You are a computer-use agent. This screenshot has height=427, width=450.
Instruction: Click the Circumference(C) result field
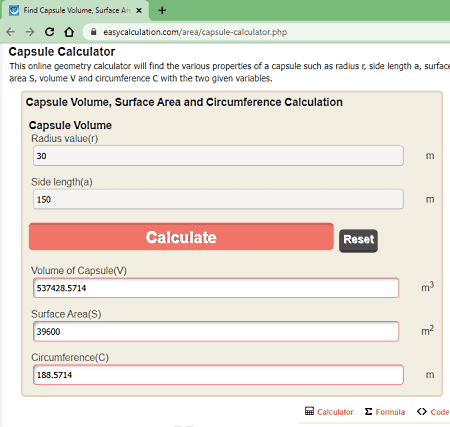pos(218,375)
